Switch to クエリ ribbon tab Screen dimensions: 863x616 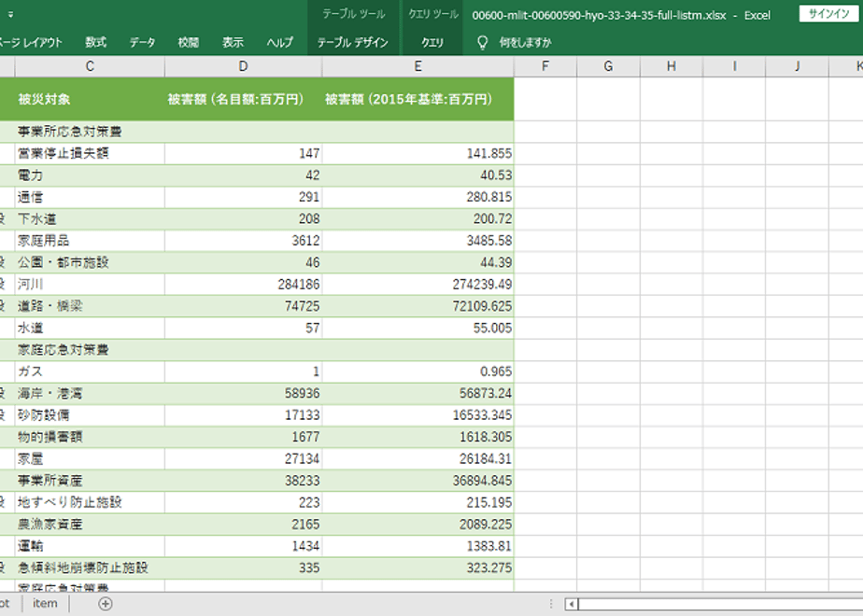pos(432,42)
